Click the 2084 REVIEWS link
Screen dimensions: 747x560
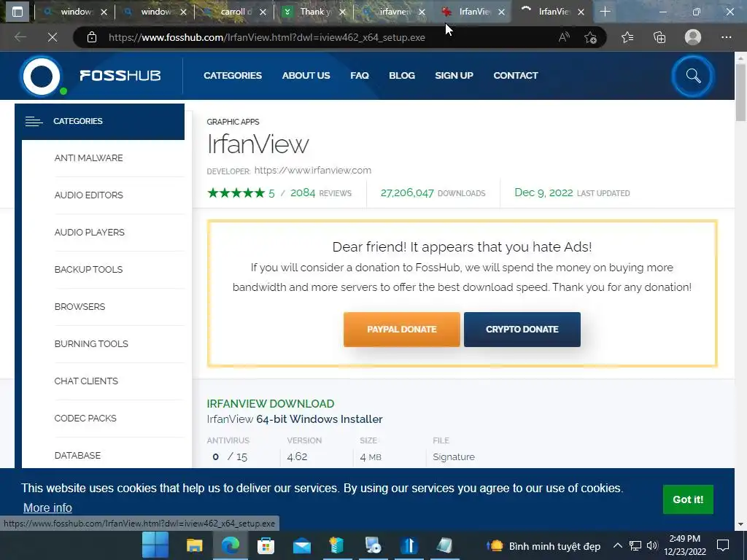click(x=321, y=192)
